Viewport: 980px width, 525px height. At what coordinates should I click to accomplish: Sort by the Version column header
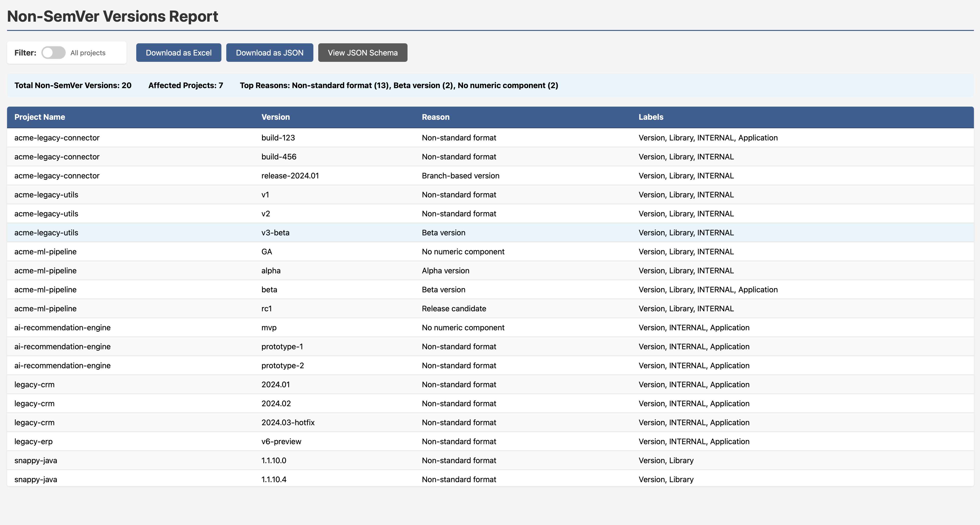tap(275, 117)
